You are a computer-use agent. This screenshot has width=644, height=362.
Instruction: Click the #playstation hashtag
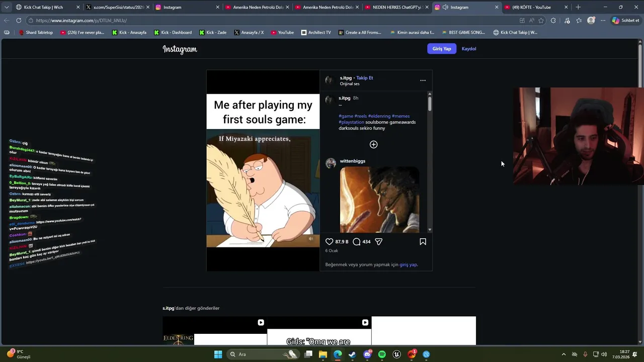pos(351,122)
